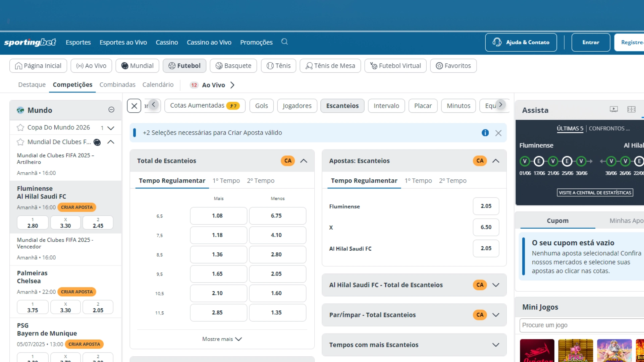The image size is (644, 362).
Task: Dismiss the selections needed banner
Action: click(x=498, y=133)
